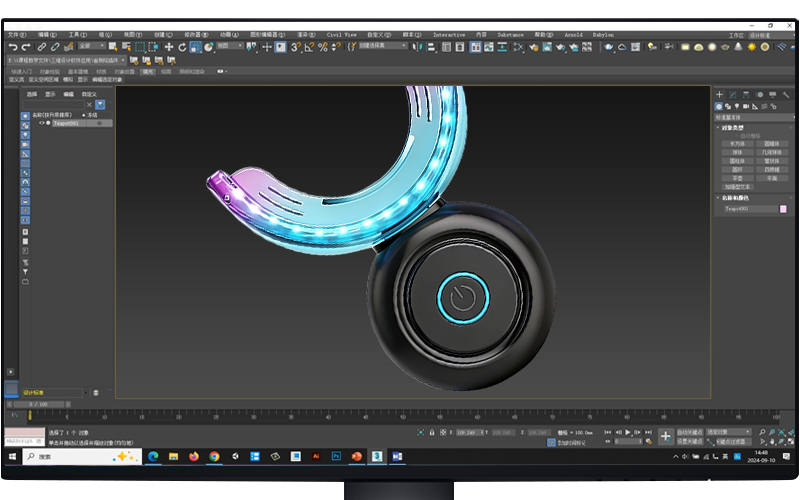This screenshot has height=500, width=800.
Task: Select the Move transform tool
Action: (168, 46)
